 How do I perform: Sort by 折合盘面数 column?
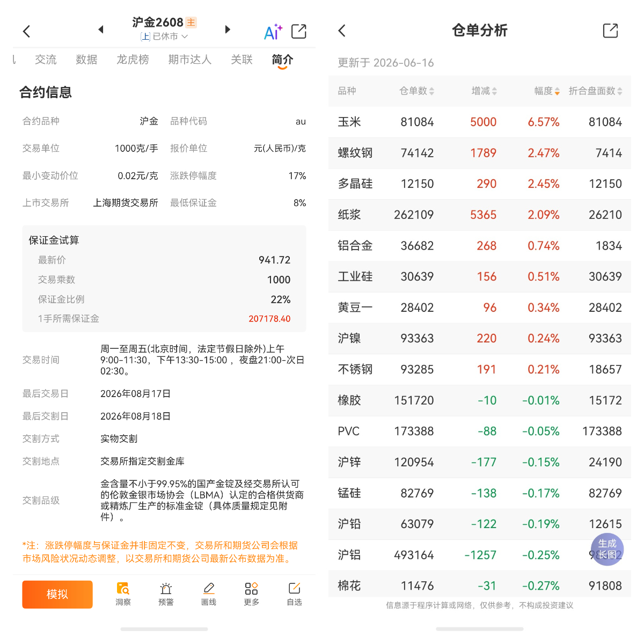(595, 91)
